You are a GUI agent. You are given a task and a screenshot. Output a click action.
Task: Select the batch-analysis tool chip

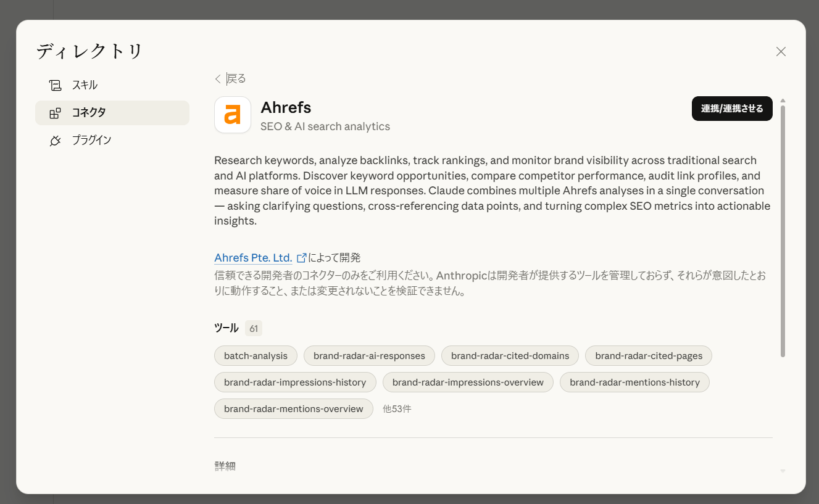coord(256,356)
